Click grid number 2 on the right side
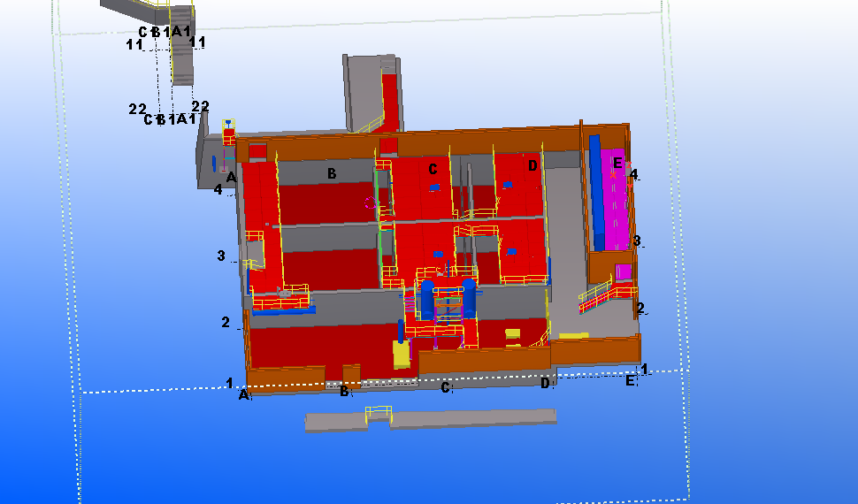Image resolution: width=858 pixels, height=504 pixels. pyautogui.click(x=640, y=308)
